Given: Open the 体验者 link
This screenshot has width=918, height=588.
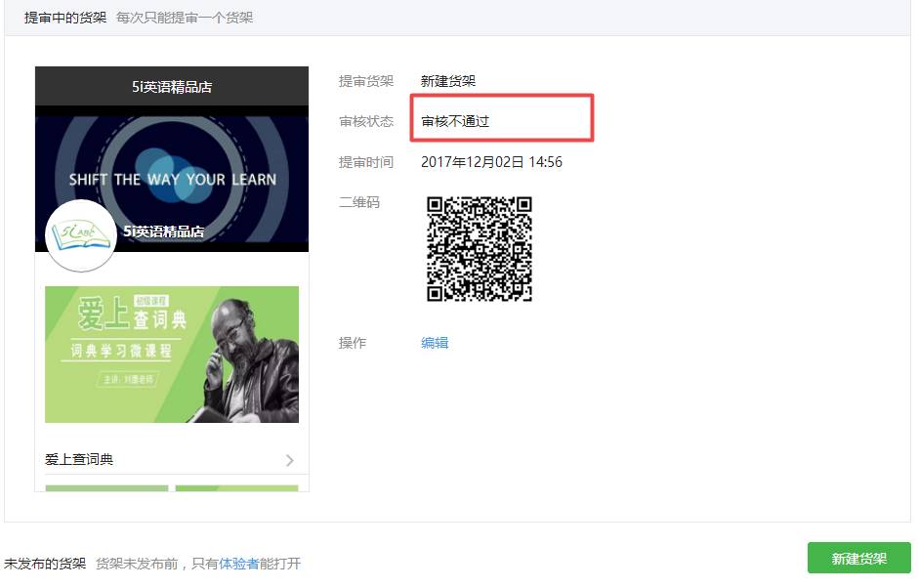Looking at the screenshot, I should pyautogui.click(x=239, y=564).
